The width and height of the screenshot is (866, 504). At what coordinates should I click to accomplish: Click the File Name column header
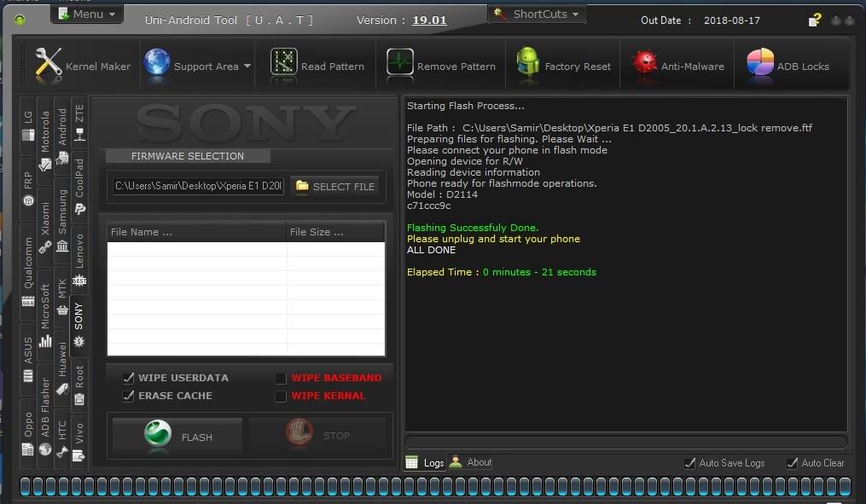tap(196, 232)
